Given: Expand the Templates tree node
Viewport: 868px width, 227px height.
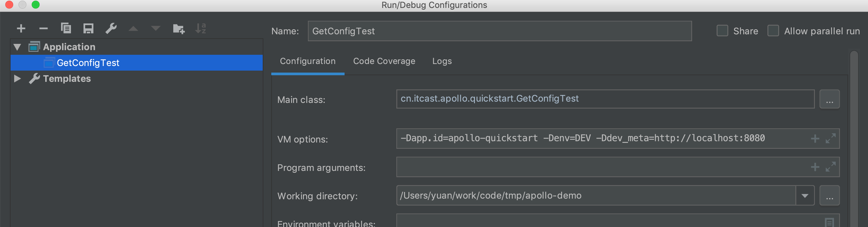Looking at the screenshot, I should point(17,79).
